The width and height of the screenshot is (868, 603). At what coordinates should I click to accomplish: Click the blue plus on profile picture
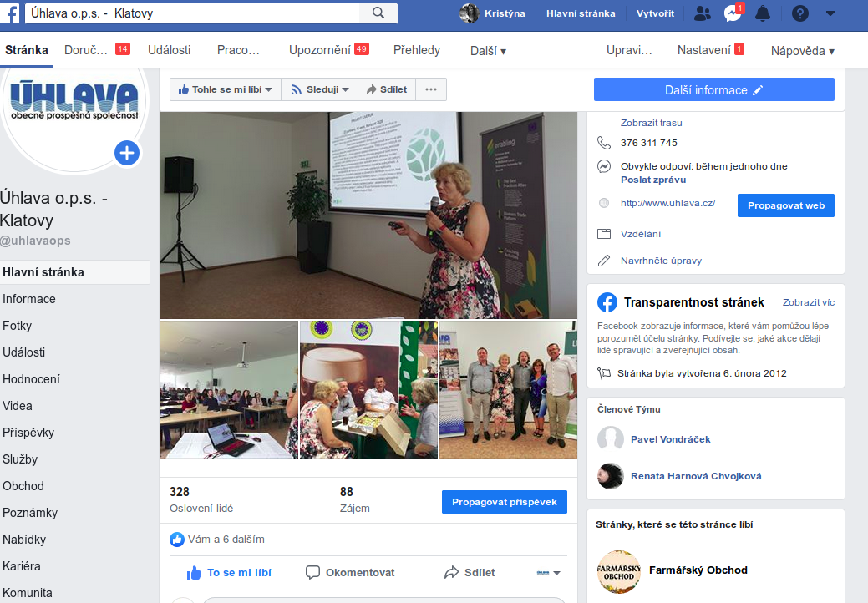point(127,153)
